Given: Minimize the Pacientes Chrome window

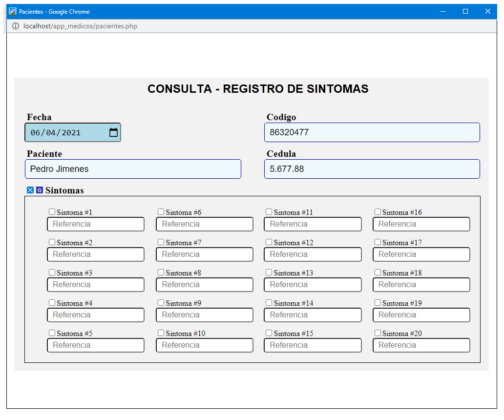Looking at the screenshot, I should coord(443,11).
